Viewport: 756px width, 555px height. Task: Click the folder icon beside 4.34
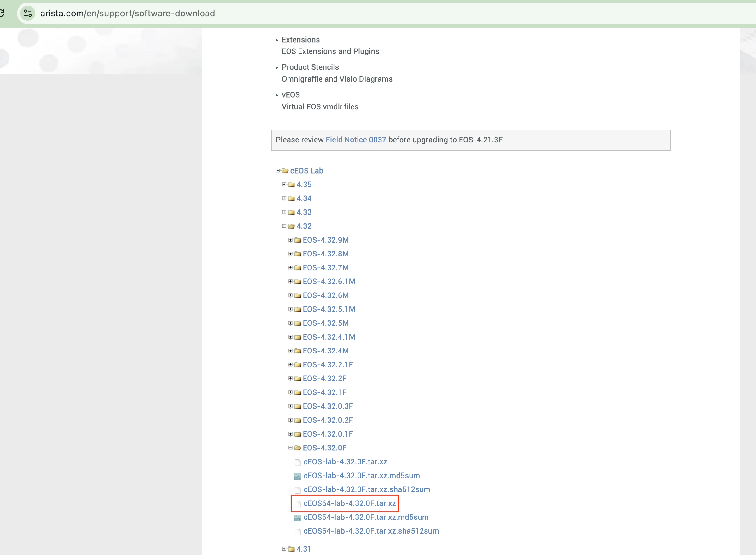292,198
